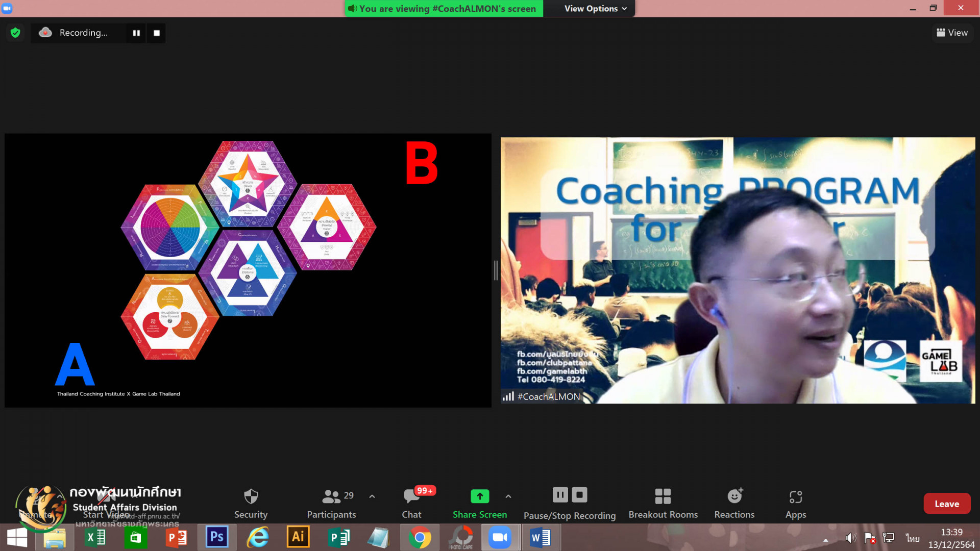The height and width of the screenshot is (551, 980).
Task: Click the green Share Screen icon
Action: coord(479,496)
